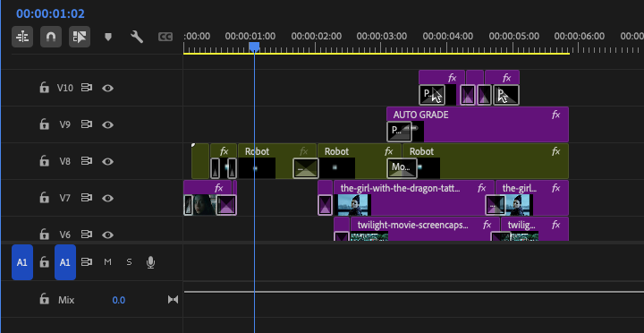Select Mo... transition on V8 Robot clip
This screenshot has height=333, width=644.
pos(402,168)
